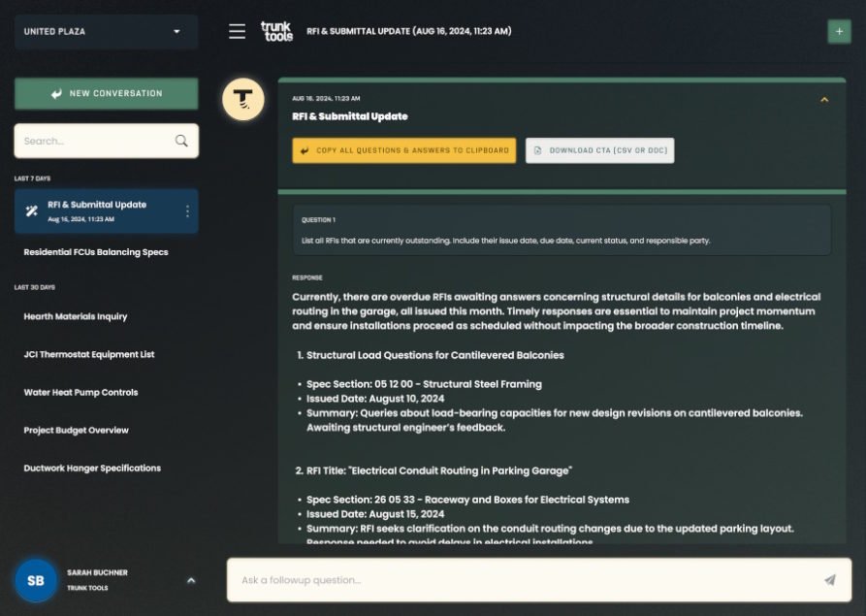
Task: Click the round Trunk Tools assistant avatar
Action: click(x=243, y=99)
